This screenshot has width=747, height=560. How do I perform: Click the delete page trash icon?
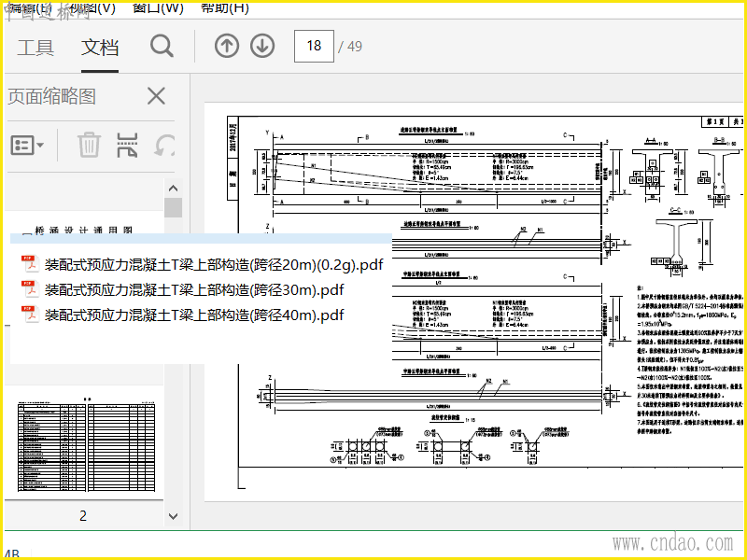coord(89,145)
